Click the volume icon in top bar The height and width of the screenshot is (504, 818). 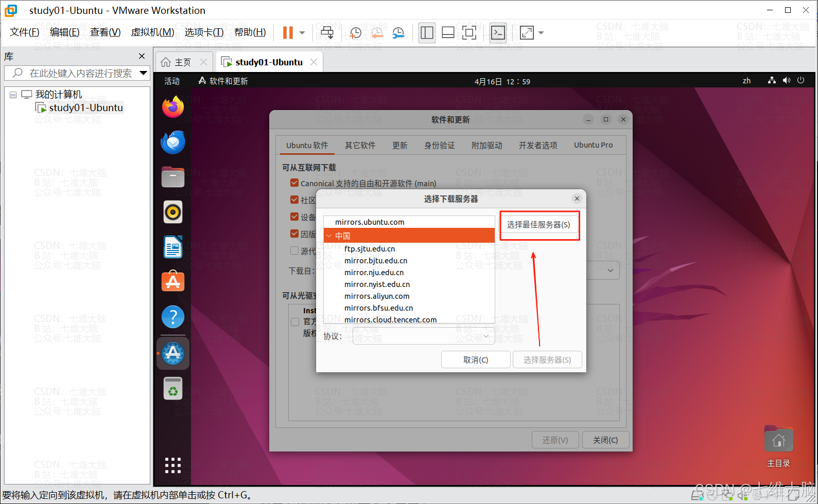786,80
